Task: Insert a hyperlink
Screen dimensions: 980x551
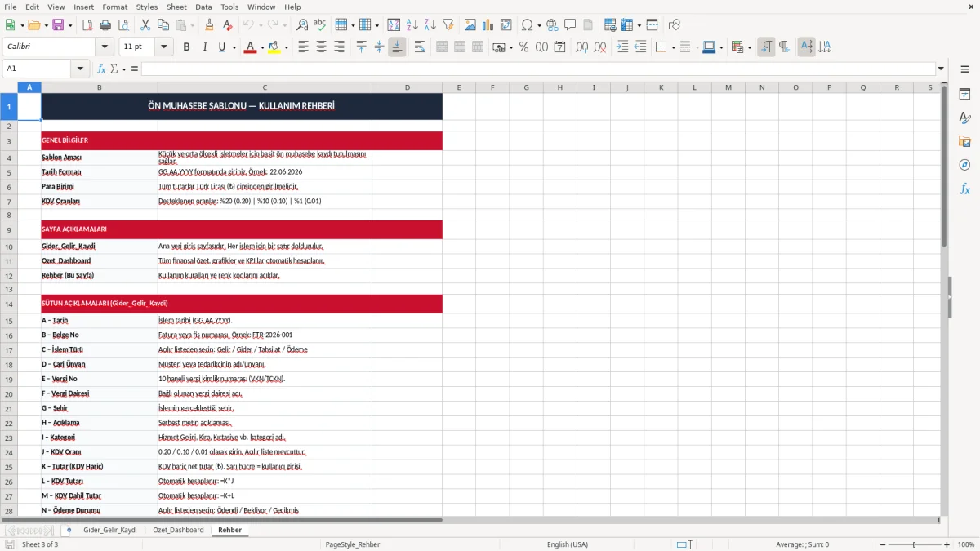Action: click(x=552, y=25)
